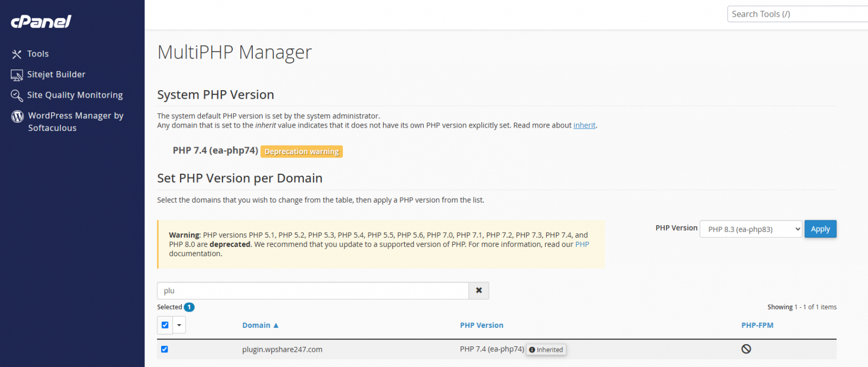The width and height of the screenshot is (868, 367).
Task: Click the cPanel logo
Action: (x=41, y=22)
